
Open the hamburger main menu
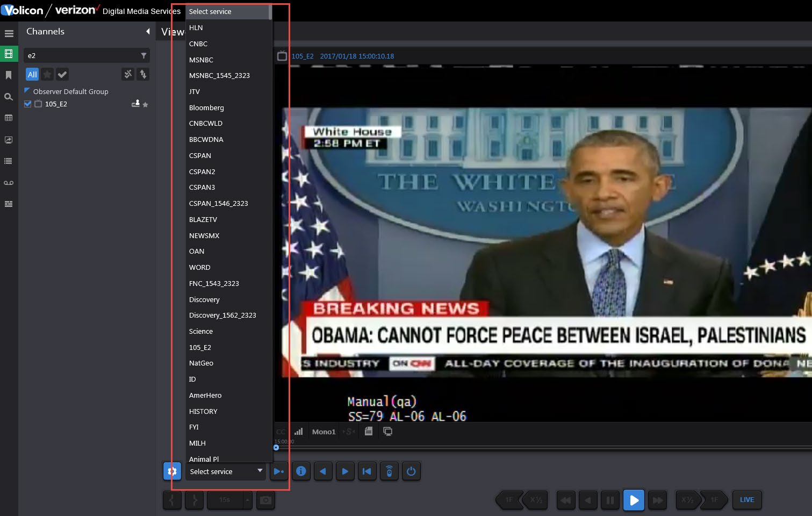pos(9,33)
